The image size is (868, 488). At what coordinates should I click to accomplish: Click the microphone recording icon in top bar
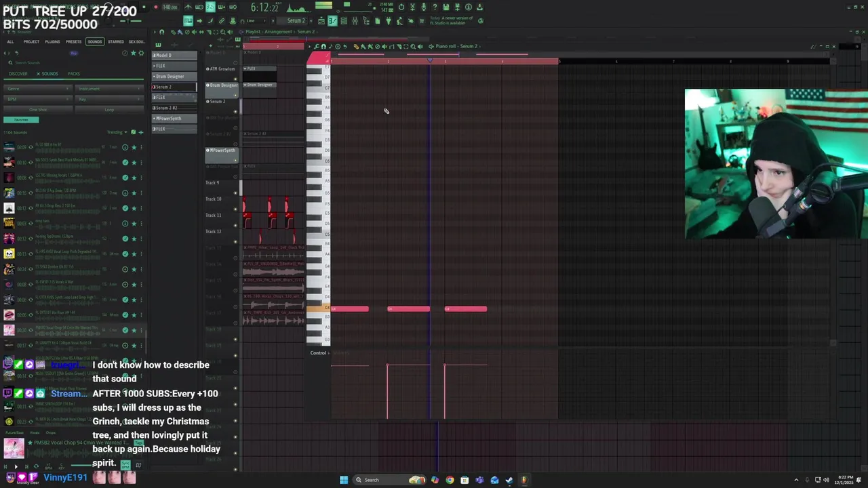[424, 7]
